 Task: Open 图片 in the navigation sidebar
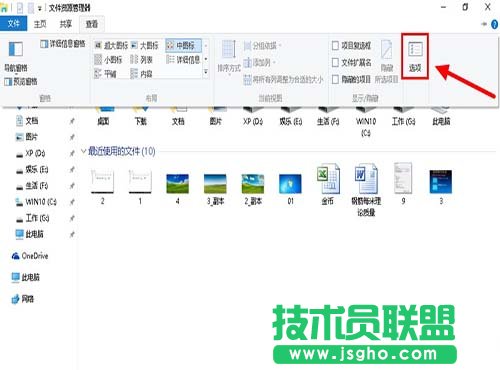coord(27,137)
